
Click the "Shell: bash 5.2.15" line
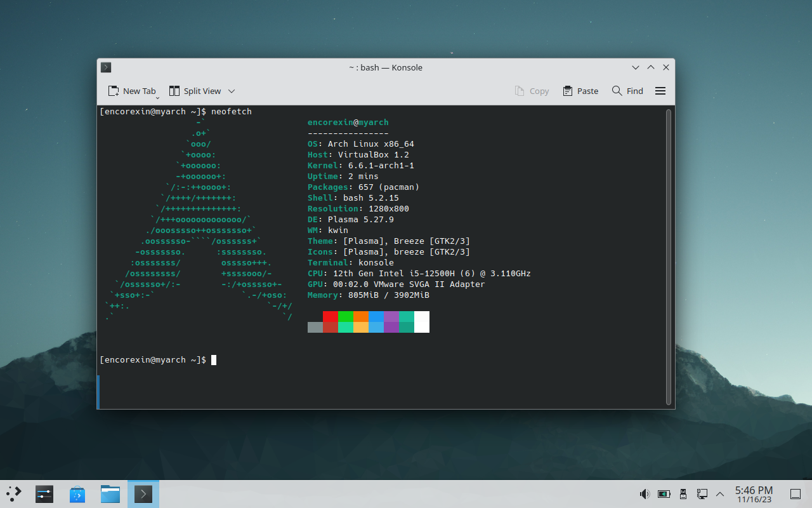click(x=353, y=198)
